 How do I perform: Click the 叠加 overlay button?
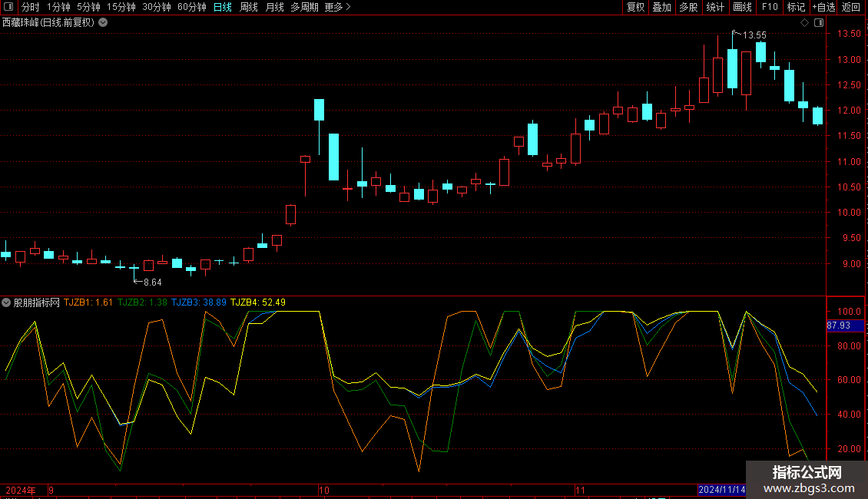[x=662, y=7]
